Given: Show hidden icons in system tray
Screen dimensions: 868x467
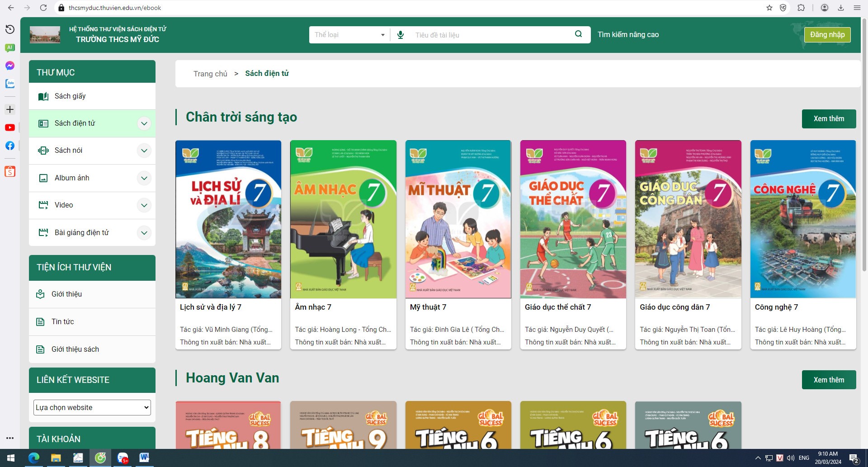Looking at the screenshot, I should point(758,458).
